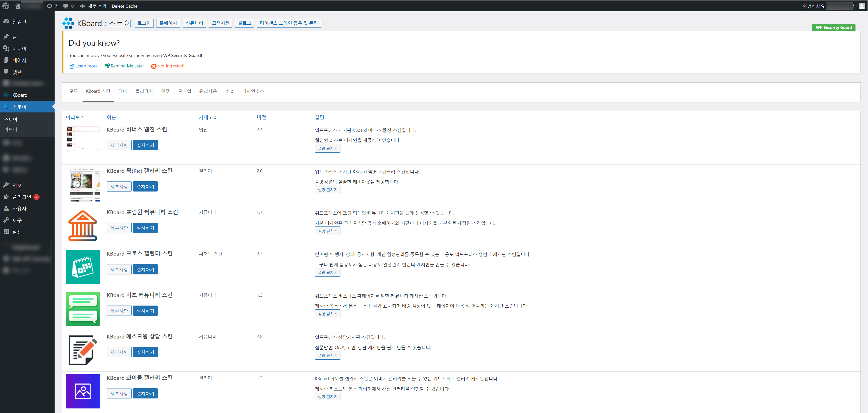Open the 설정 settings icon

(x=6, y=231)
